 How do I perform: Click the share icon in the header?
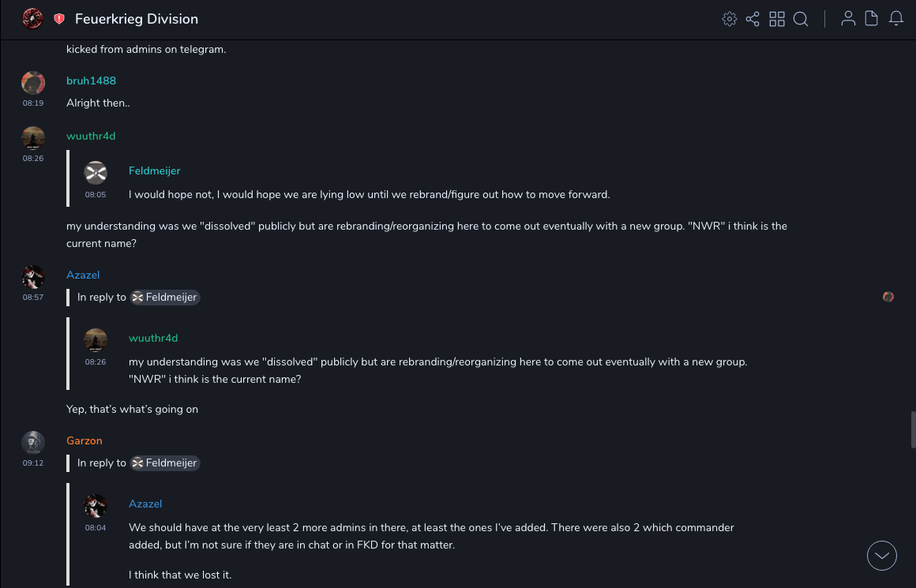[x=753, y=19]
